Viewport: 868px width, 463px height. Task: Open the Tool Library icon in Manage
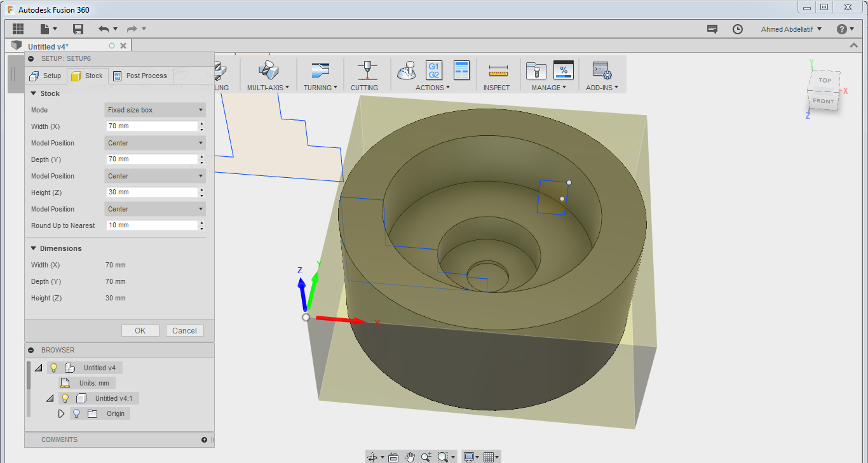click(536, 70)
